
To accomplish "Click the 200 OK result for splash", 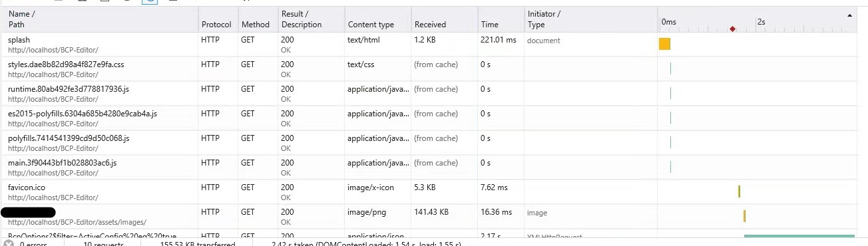I will tap(288, 45).
